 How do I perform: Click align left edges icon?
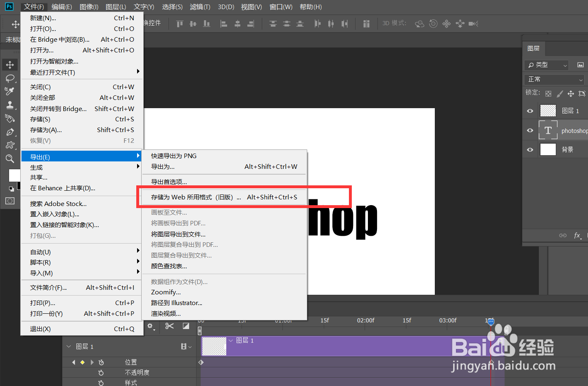click(x=224, y=24)
